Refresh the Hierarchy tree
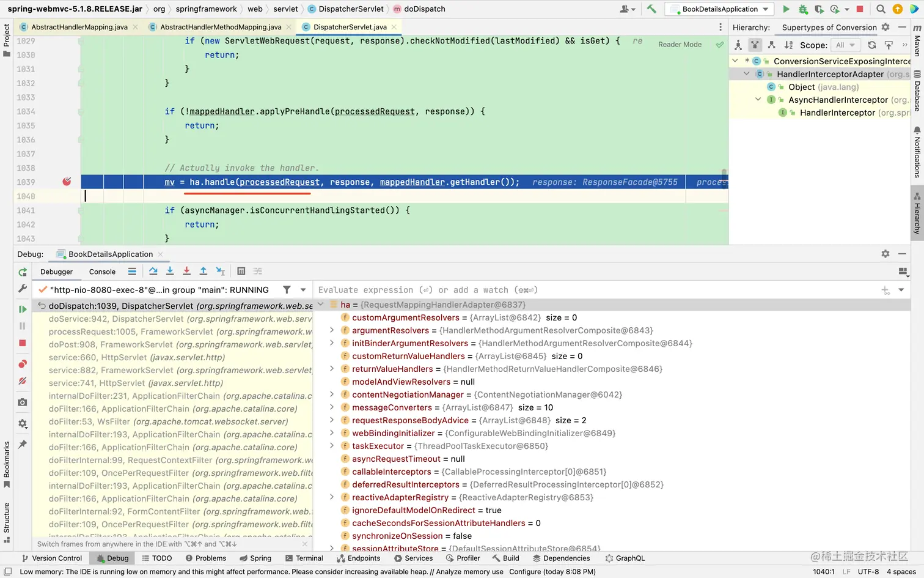Image resolution: width=924 pixels, height=578 pixels. (872, 45)
